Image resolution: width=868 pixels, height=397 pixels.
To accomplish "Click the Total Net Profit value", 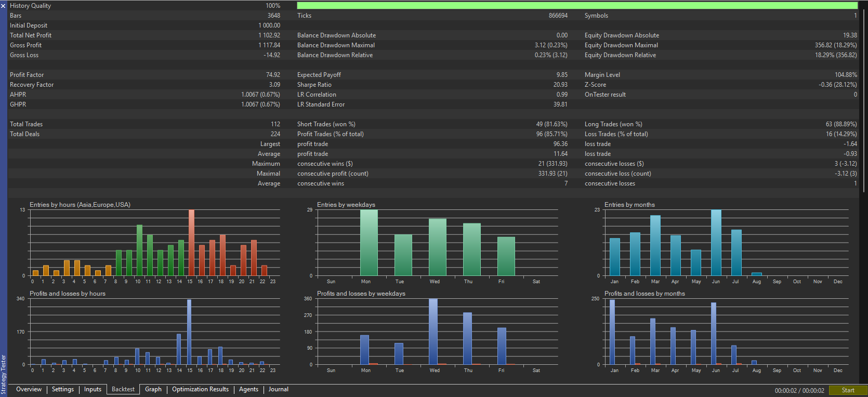I will coord(269,35).
